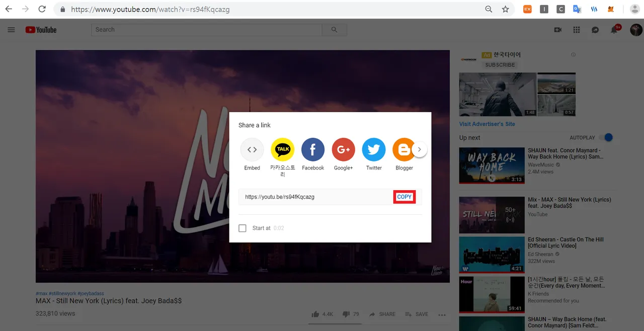644x331 pixels.
Task: Open the K Friends 1-hour video thumbnail
Action: tap(492, 295)
